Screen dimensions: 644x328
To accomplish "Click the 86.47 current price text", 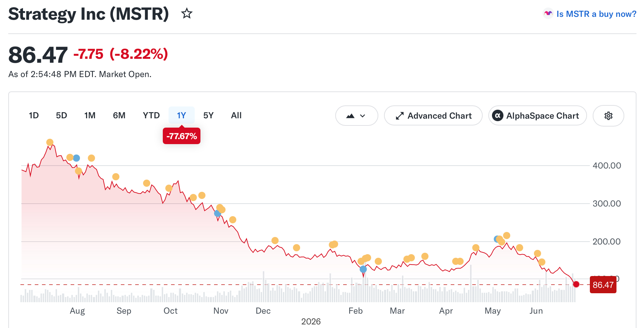I will (38, 55).
